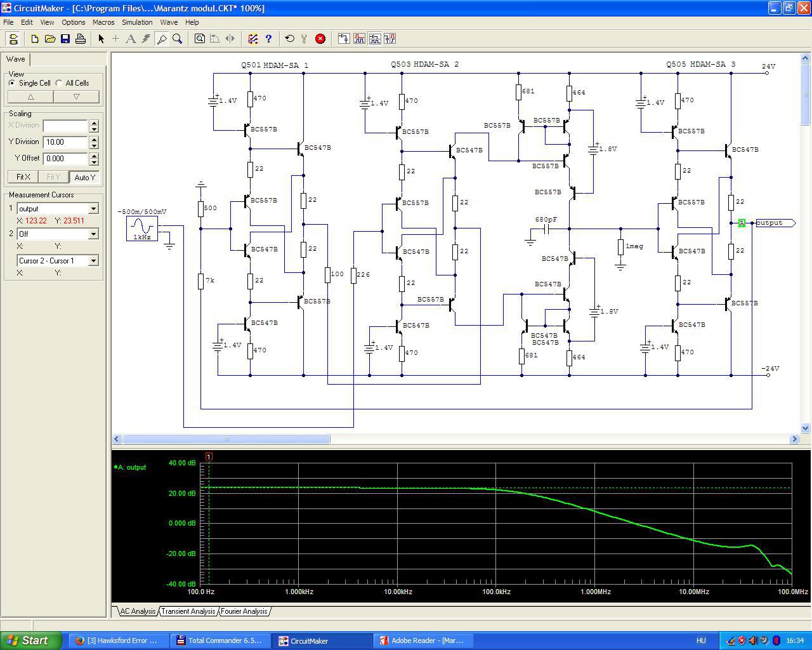Screen dimensions: 812x650
Task: Click the first waveform window toolbar icon
Action: click(x=344, y=39)
